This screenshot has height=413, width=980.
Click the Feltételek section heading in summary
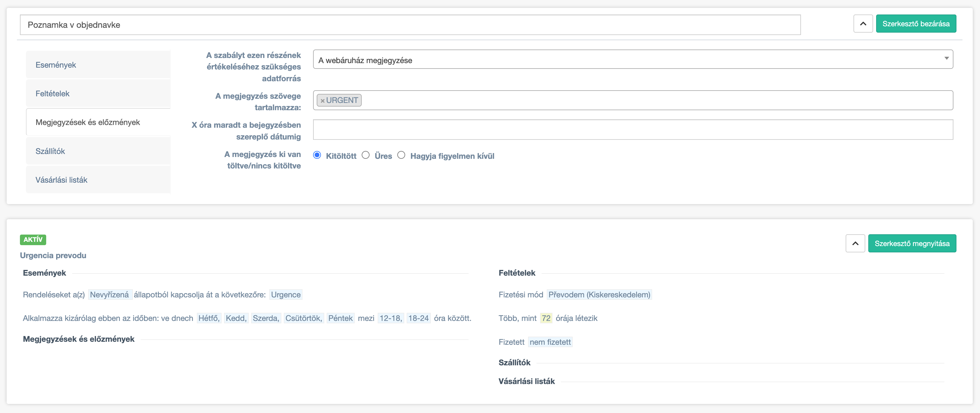(517, 273)
